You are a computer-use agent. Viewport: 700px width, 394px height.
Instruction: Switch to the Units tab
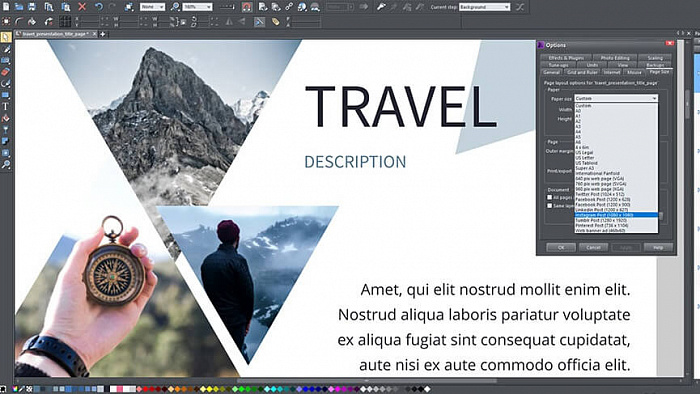[592, 65]
